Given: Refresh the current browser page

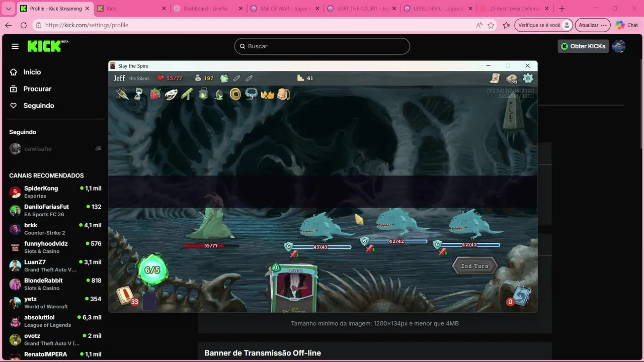Looking at the screenshot, I should pyautogui.click(x=24, y=25).
